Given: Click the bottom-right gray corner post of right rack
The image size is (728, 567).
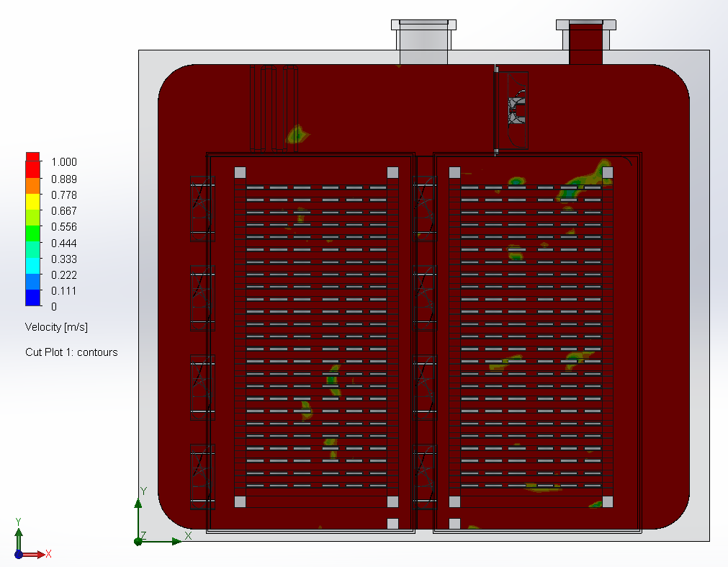Looking at the screenshot, I should 607,502.
